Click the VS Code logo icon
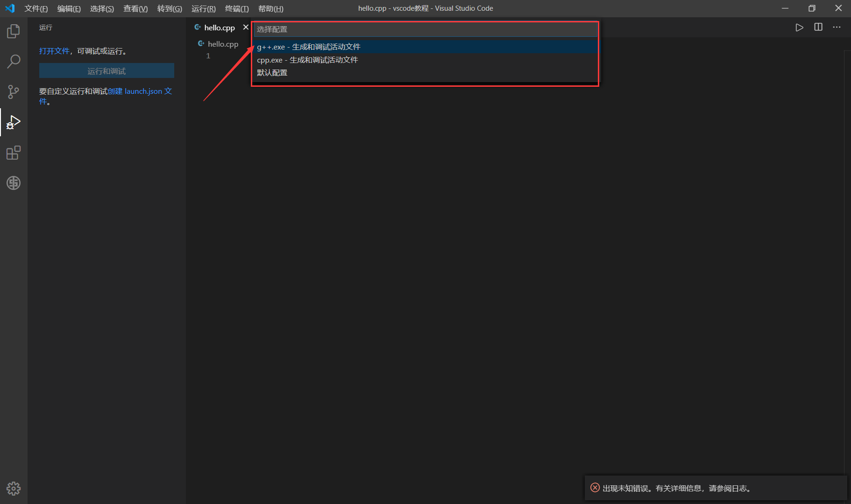The height and width of the screenshot is (504, 851). pos(10,8)
